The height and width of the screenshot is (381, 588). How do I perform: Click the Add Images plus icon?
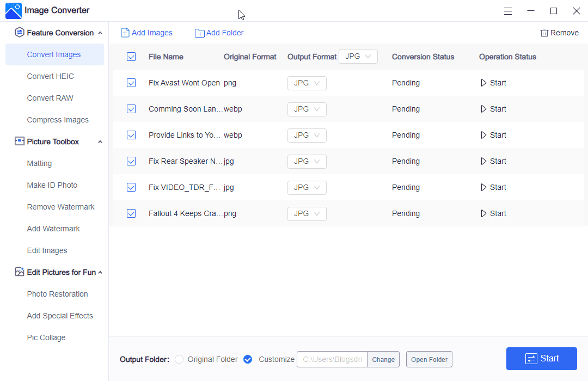click(x=125, y=33)
